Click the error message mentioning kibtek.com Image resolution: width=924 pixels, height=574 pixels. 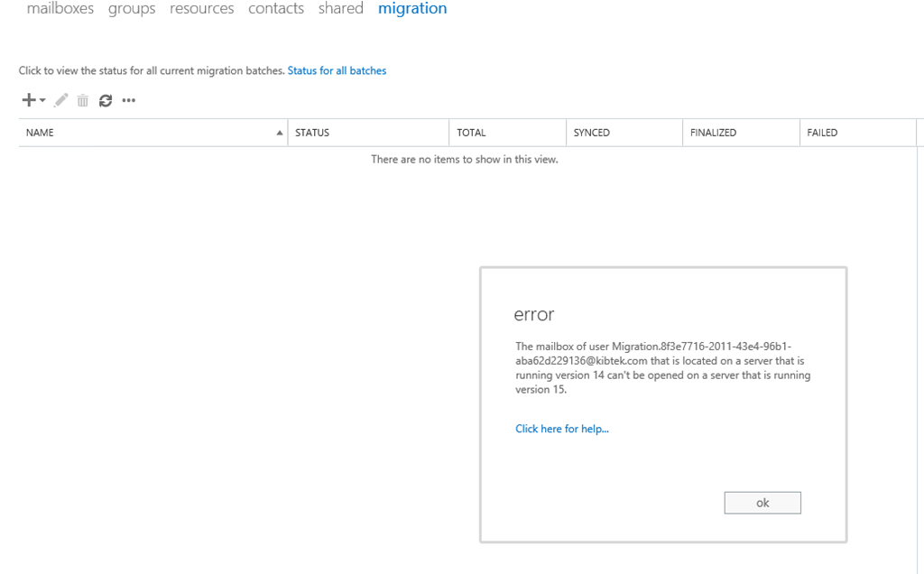click(x=663, y=367)
